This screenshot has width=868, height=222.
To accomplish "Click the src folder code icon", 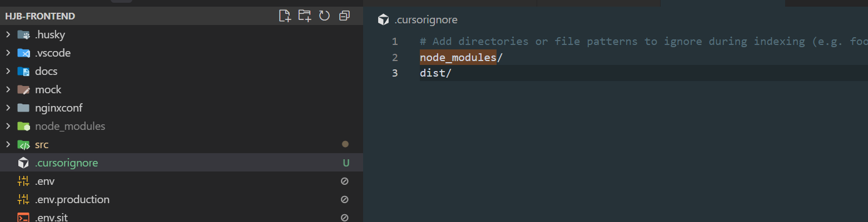I will pos(23,145).
